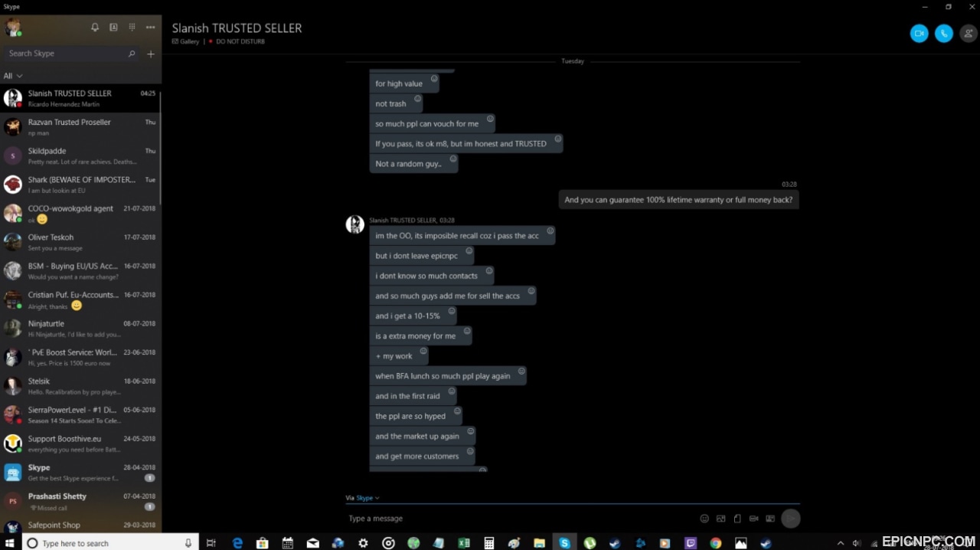The width and height of the screenshot is (980, 550).
Task: Open the Skype icon in the taskbar
Action: click(x=565, y=543)
